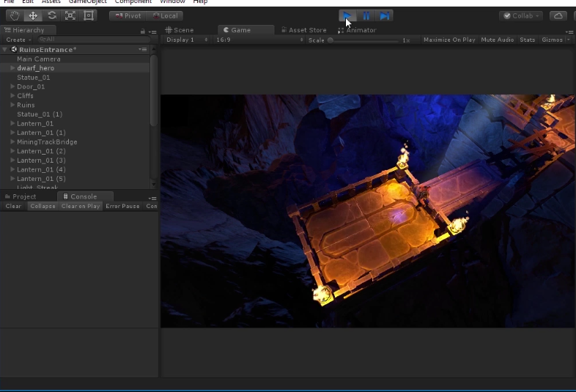This screenshot has width=576, height=392.
Task: Expand the dwarf_hero object
Action: click(12, 68)
